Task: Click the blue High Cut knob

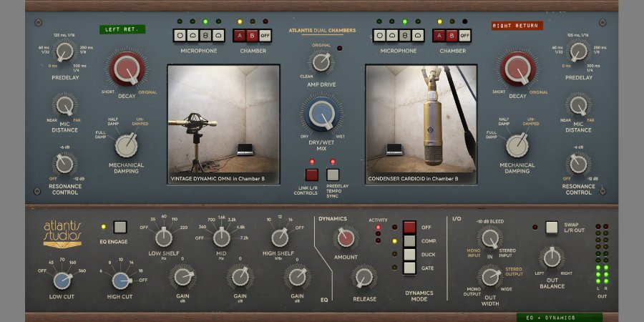Action: click(121, 281)
